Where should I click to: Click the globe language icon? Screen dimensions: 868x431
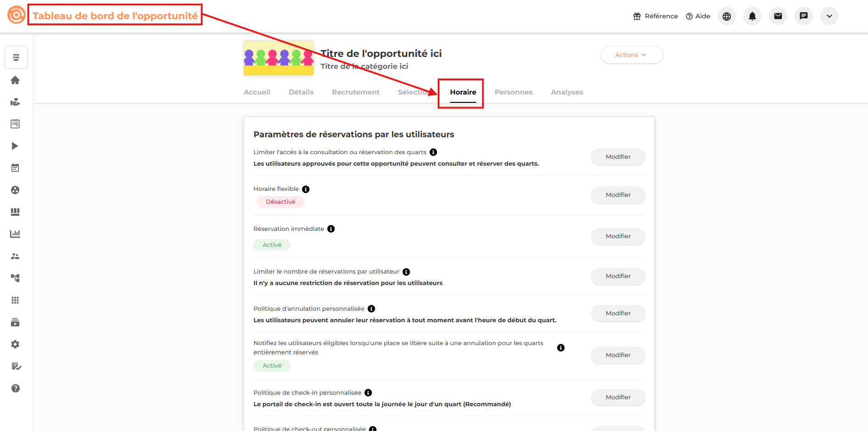[x=726, y=16]
